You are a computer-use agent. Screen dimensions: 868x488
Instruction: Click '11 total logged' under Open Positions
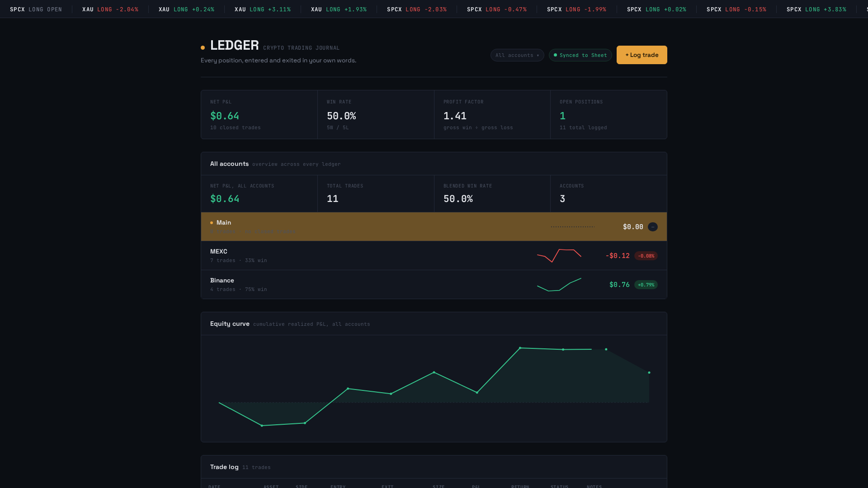click(x=583, y=127)
